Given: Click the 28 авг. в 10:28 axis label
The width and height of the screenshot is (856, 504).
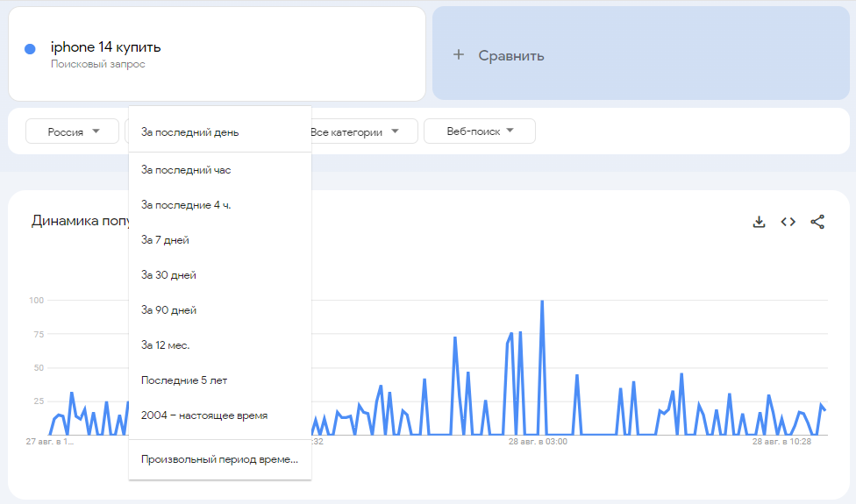Looking at the screenshot, I should click(x=781, y=441).
